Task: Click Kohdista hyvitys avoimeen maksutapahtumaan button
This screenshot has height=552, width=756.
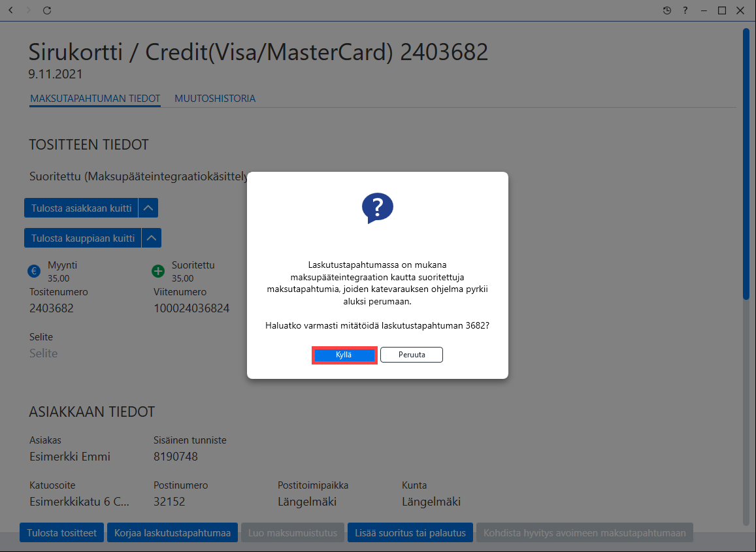Action: click(x=584, y=532)
